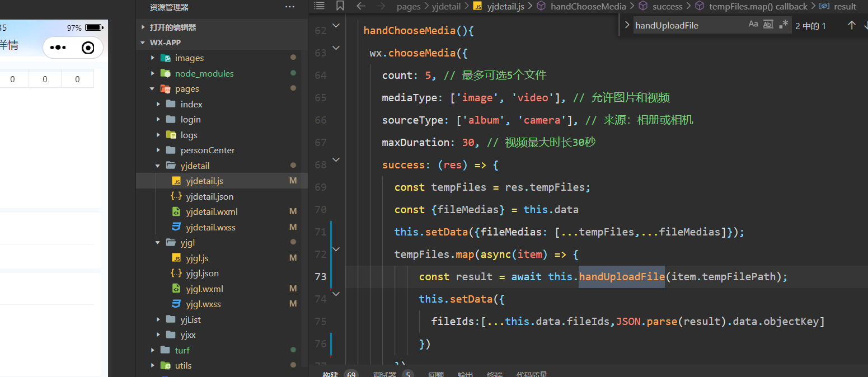Image resolution: width=868 pixels, height=377 pixels.
Task: Click the '2 中的 1' match count text
Action: 810,26
